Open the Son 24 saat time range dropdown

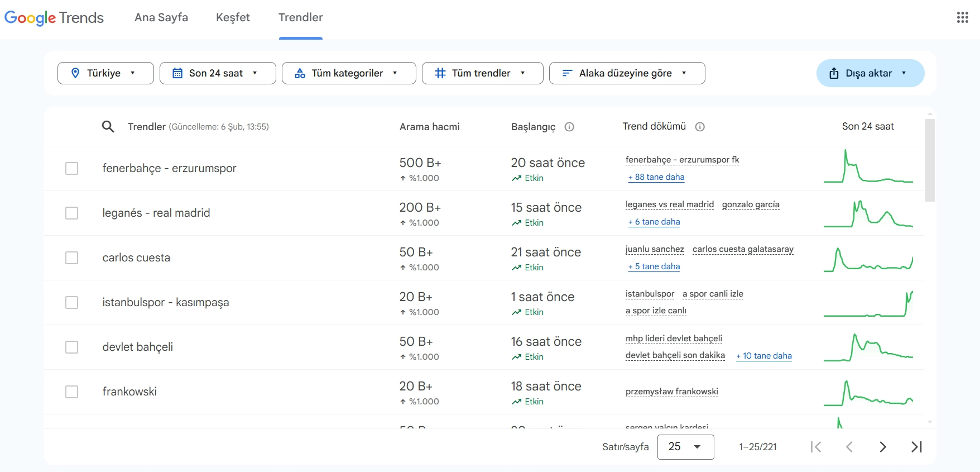pyautogui.click(x=218, y=73)
